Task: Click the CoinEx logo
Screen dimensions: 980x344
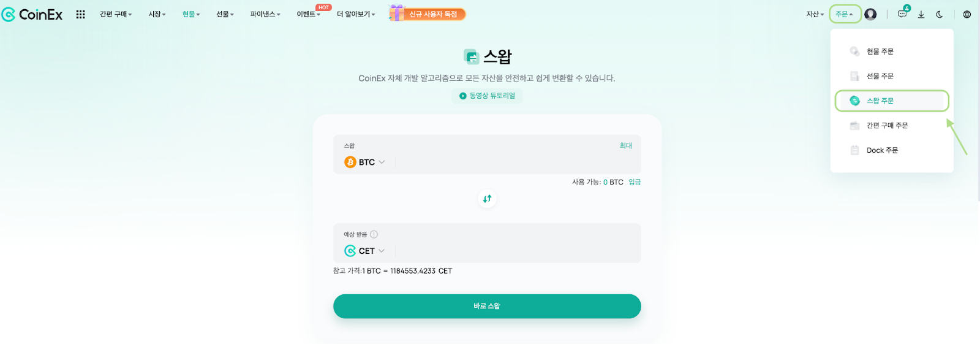Action: tap(32, 14)
